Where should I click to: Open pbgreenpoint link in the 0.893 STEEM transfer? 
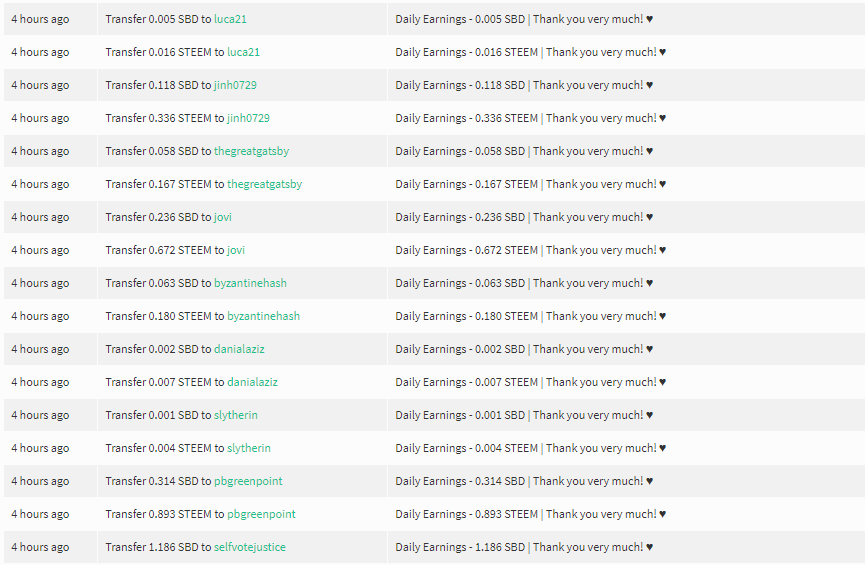click(261, 515)
